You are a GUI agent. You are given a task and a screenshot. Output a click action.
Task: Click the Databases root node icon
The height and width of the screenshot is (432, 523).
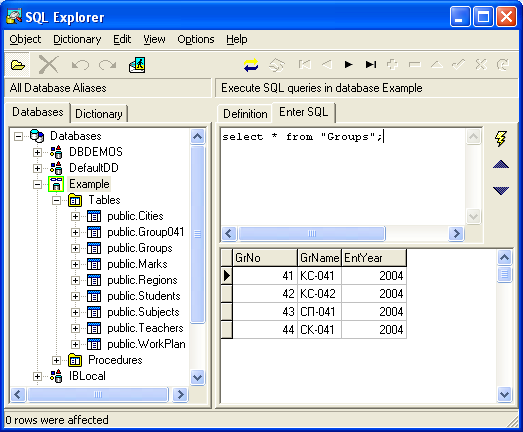(37, 136)
